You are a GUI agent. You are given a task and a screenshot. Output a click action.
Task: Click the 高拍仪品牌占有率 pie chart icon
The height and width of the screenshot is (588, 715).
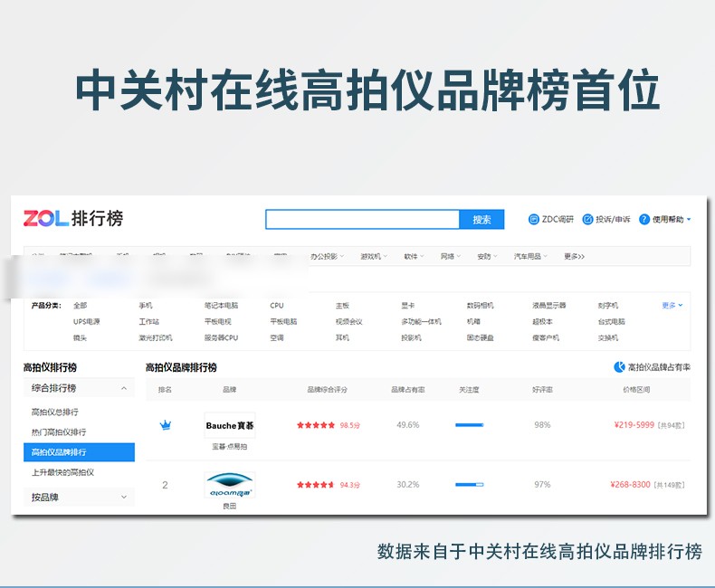point(619,367)
